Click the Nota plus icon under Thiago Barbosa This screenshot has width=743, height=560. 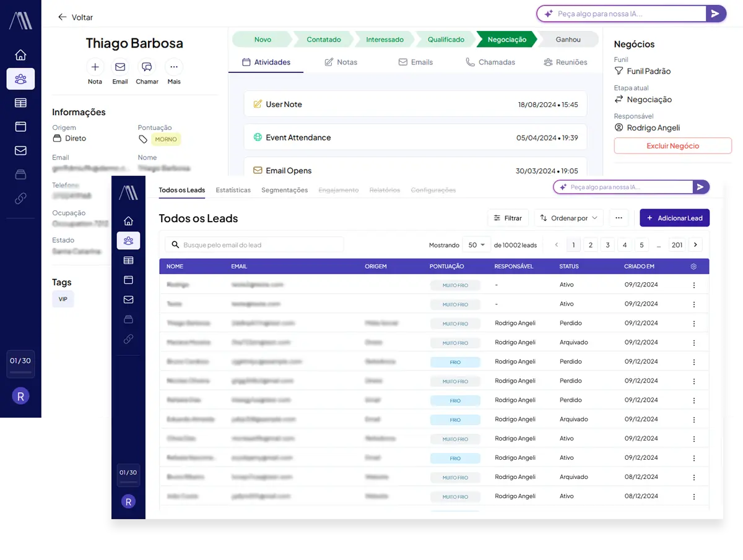point(95,67)
